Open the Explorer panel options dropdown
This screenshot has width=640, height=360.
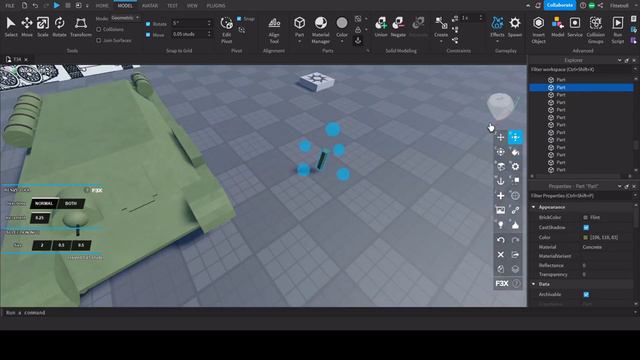620,60
